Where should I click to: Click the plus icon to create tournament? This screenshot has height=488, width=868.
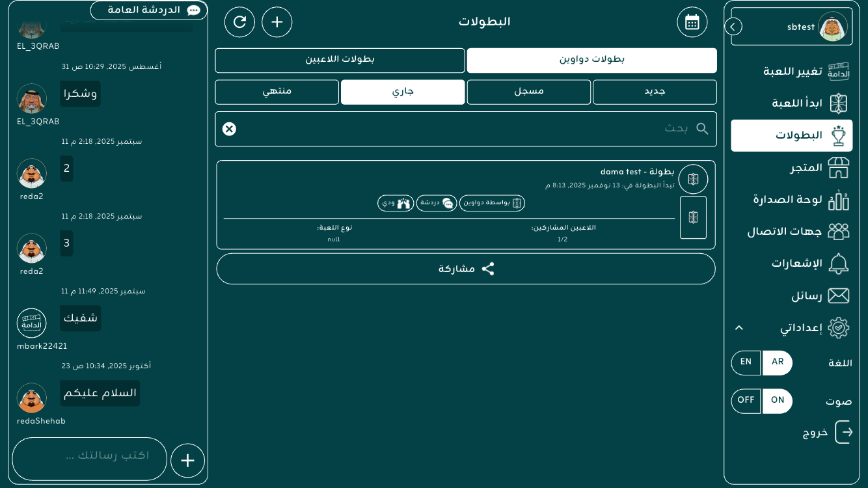(277, 22)
